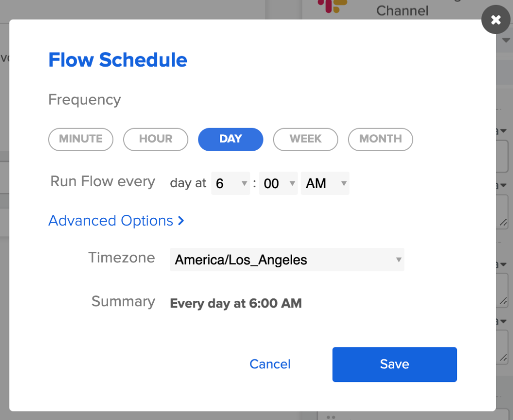Select the DAY frequency pill
Screen dimensions: 513x420
click(x=230, y=139)
